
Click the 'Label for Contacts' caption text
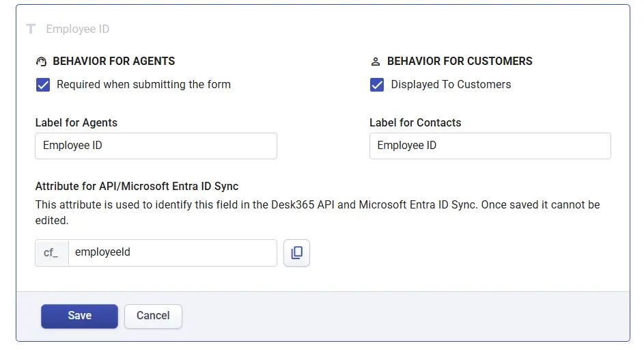pos(415,123)
